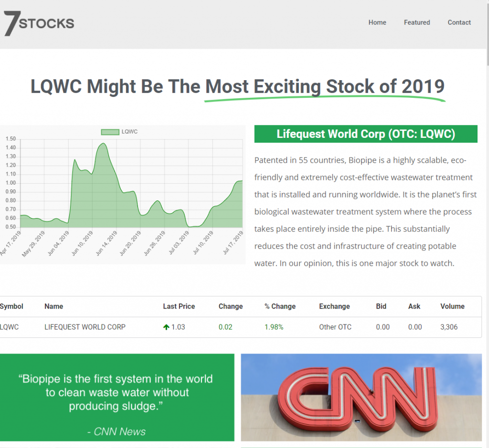Image resolution: width=489 pixels, height=448 pixels.
Task: Click the Last Price column header
Action: coord(179,306)
